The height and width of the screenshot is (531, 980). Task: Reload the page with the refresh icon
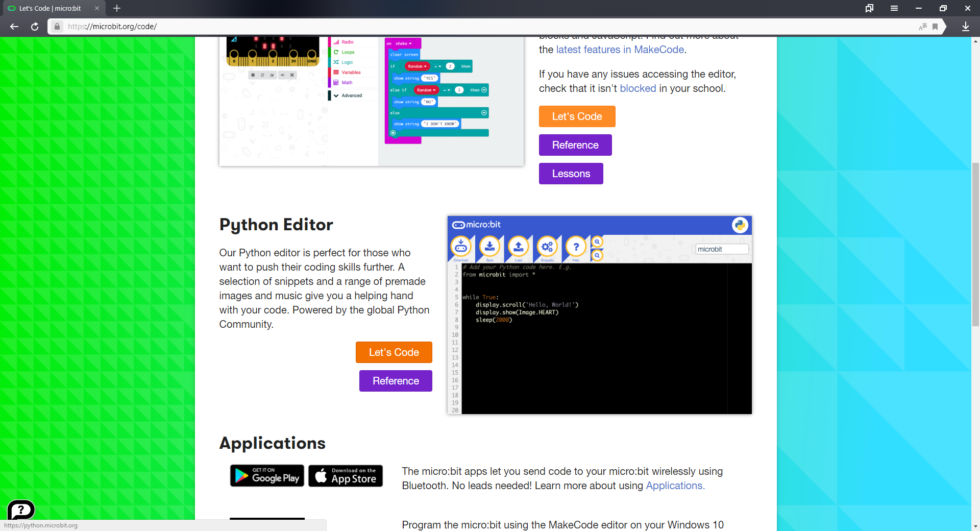35,27
